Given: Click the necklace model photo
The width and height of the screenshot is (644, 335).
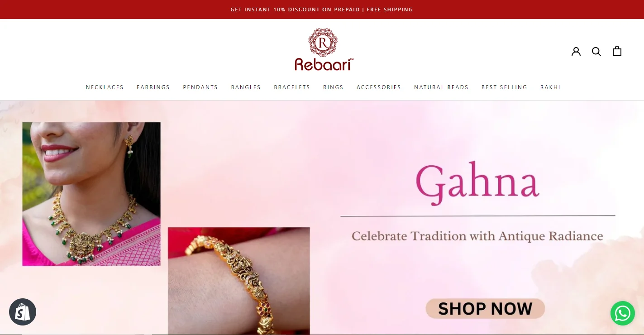Looking at the screenshot, I should 91,194.
